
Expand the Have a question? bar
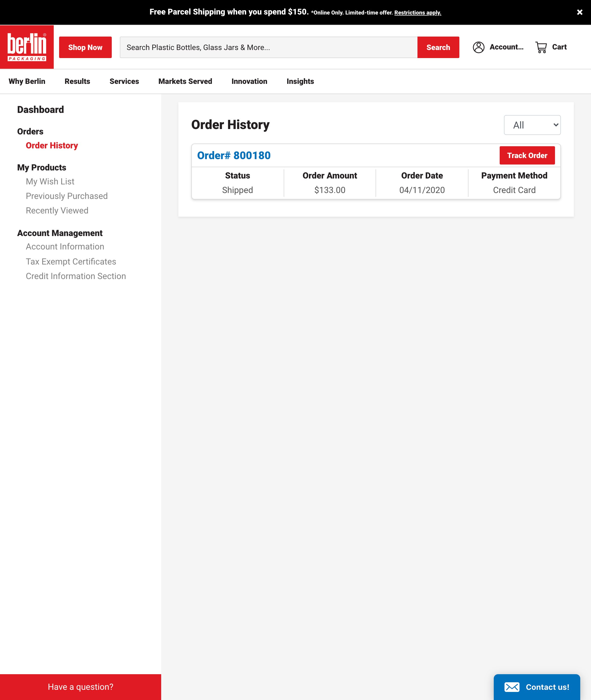[x=80, y=687]
